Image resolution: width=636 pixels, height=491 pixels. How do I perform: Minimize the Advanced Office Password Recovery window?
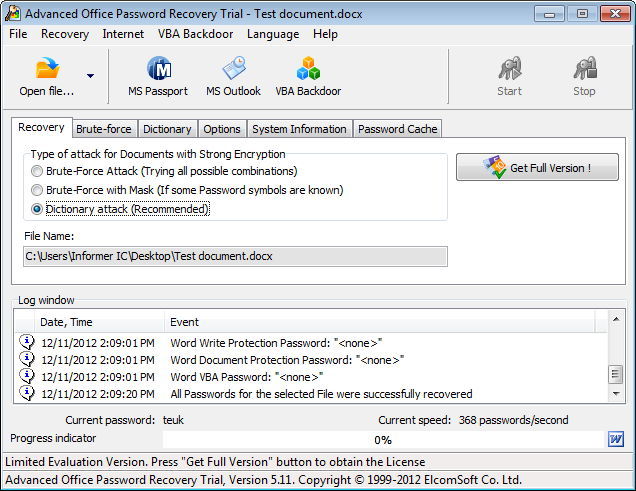click(549, 14)
